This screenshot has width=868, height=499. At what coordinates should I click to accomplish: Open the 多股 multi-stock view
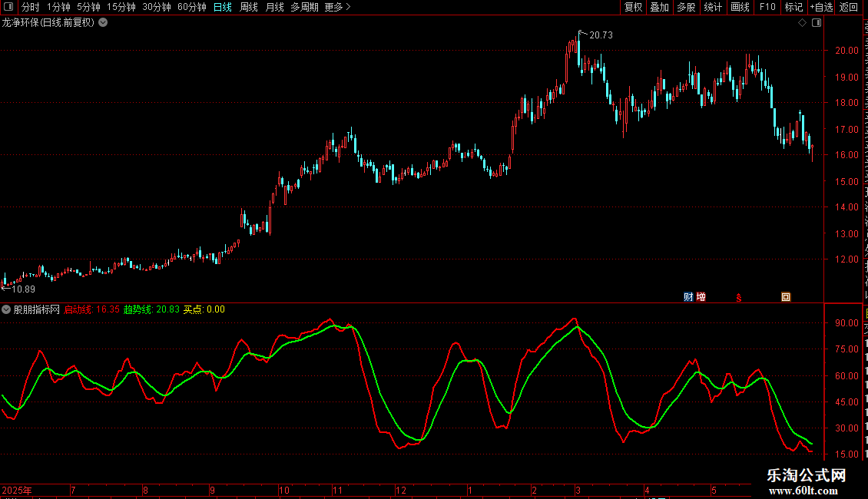click(687, 7)
